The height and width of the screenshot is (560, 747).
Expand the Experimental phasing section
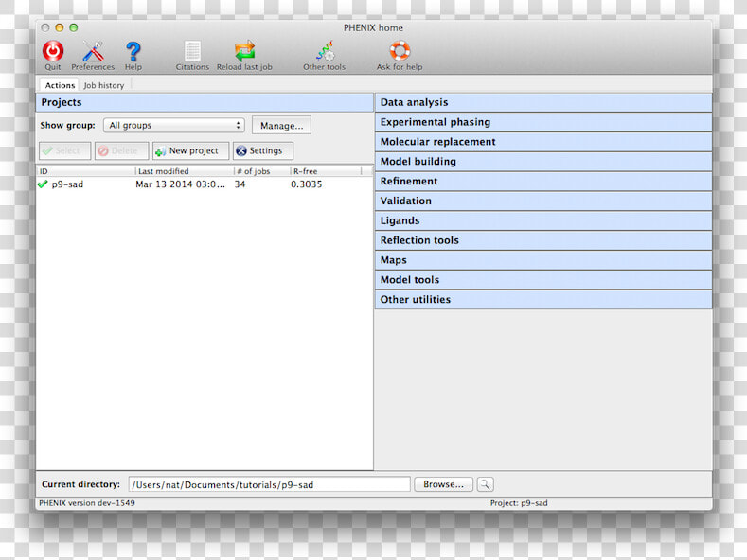(543, 122)
